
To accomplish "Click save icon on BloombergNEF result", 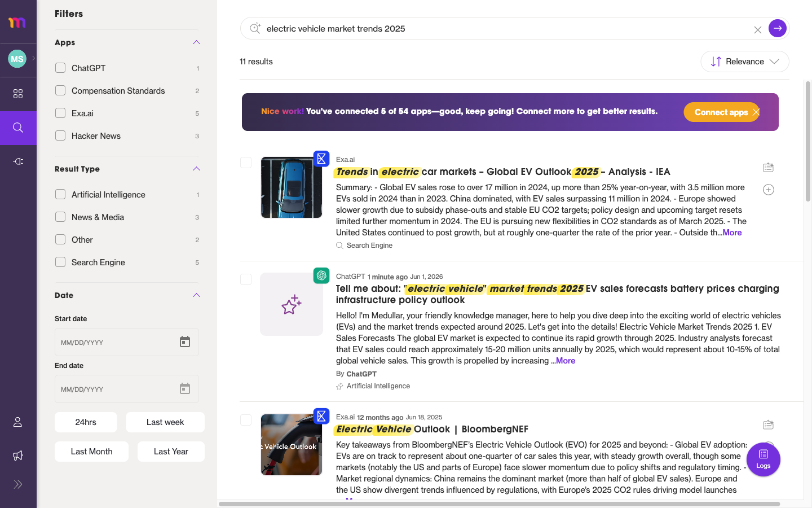I will coord(768,424).
